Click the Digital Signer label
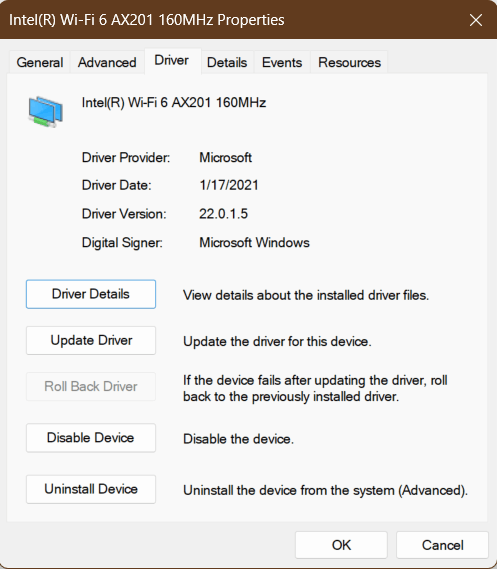This screenshot has height=569, width=497. click(x=122, y=242)
